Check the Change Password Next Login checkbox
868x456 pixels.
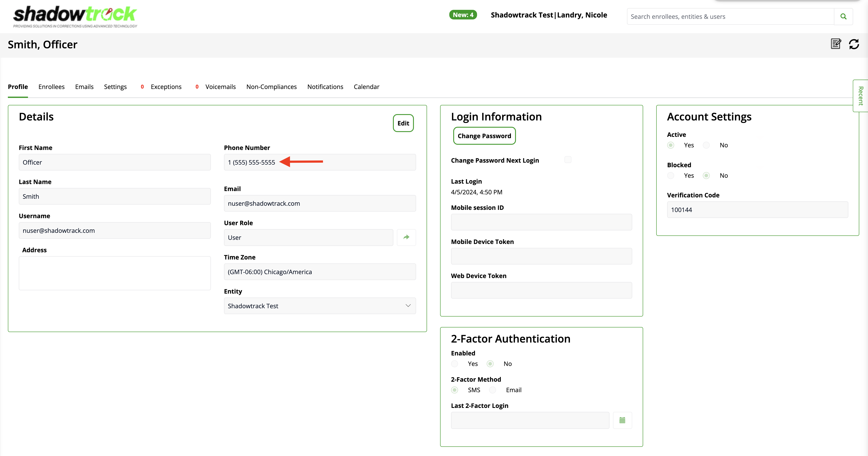pyautogui.click(x=568, y=160)
